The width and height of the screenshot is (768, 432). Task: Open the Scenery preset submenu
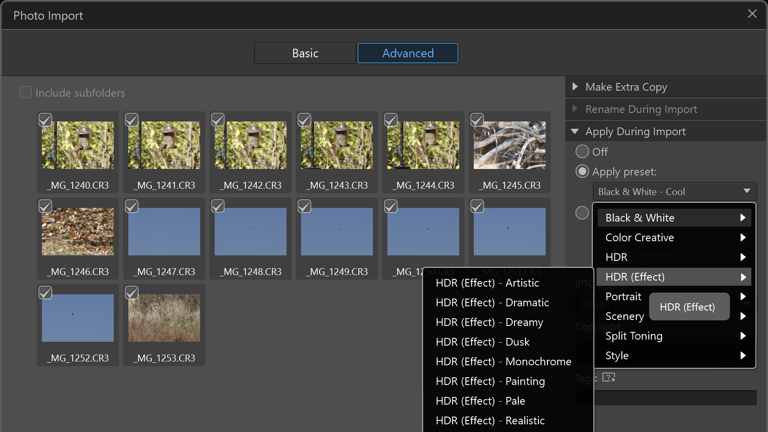click(x=674, y=316)
